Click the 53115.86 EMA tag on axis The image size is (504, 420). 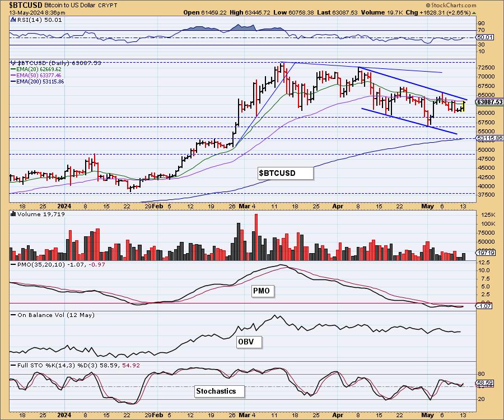[x=490, y=138]
